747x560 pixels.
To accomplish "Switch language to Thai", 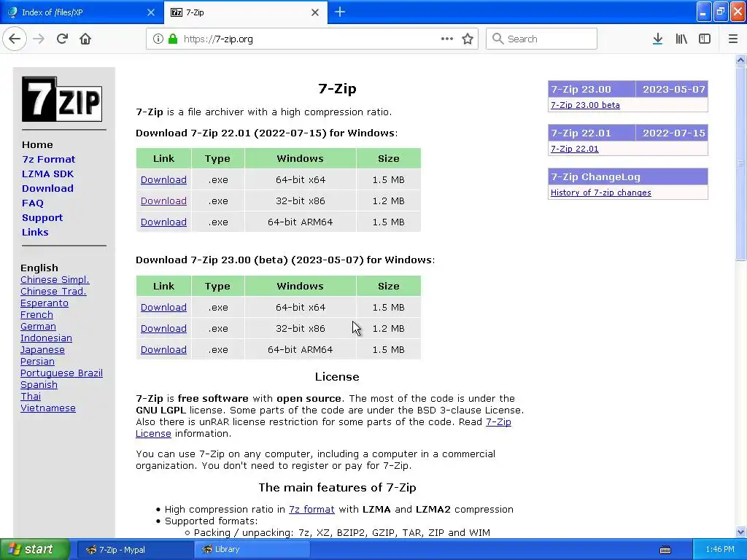I will click(x=31, y=396).
